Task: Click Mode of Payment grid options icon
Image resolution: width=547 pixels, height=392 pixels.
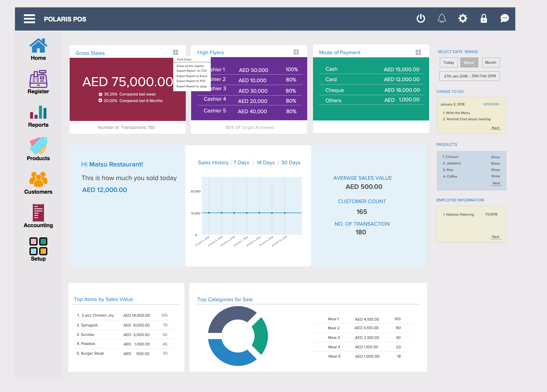Action: point(418,52)
